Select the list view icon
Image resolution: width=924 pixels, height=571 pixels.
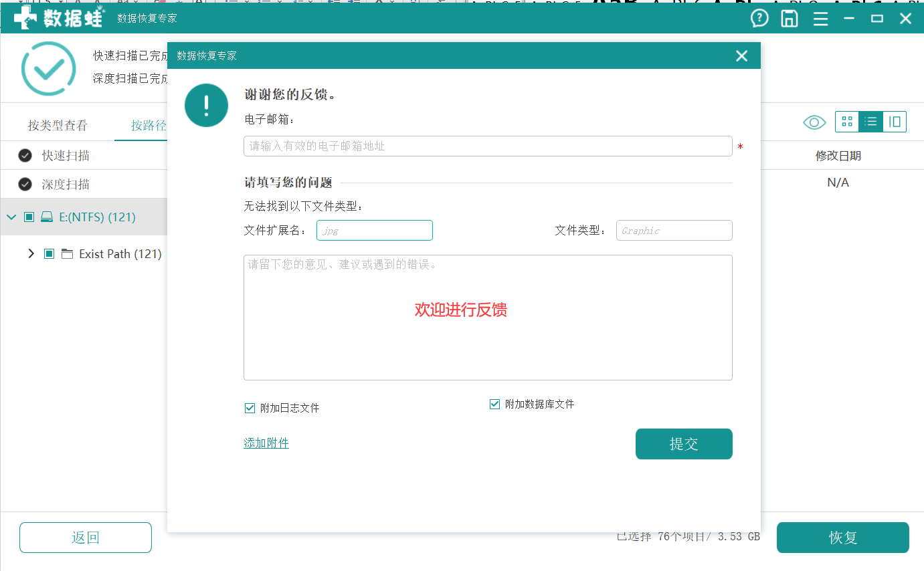870,122
